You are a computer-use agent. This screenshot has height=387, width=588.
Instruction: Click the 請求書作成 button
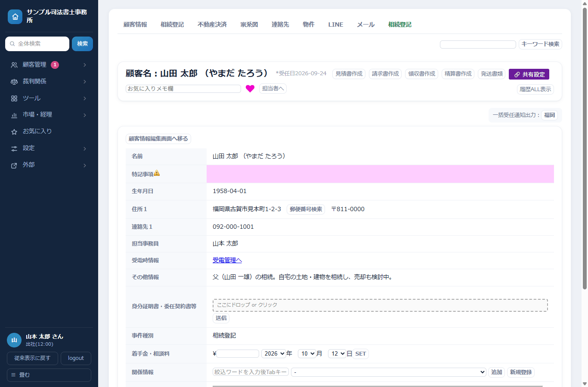tap(385, 74)
